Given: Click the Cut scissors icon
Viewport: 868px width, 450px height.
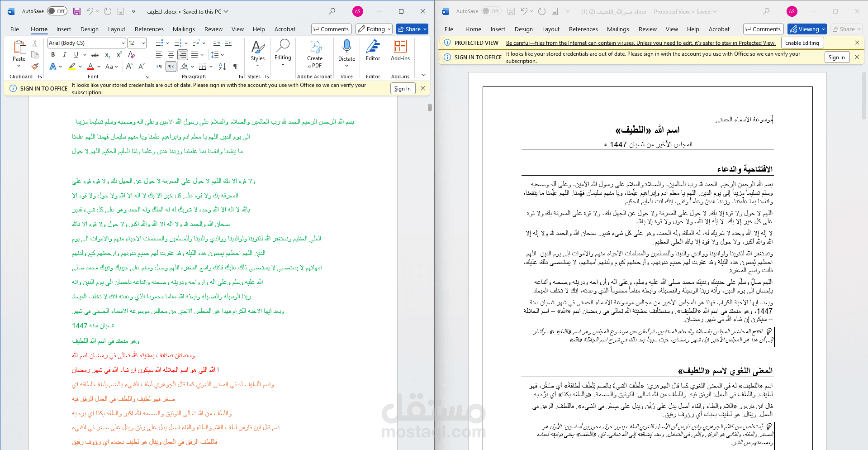Looking at the screenshot, I should [35, 43].
